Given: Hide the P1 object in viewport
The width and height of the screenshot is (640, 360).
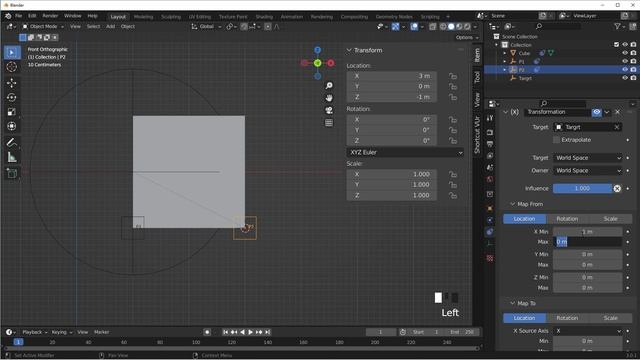Looking at the screenshot, I should (x=625, y=61).
